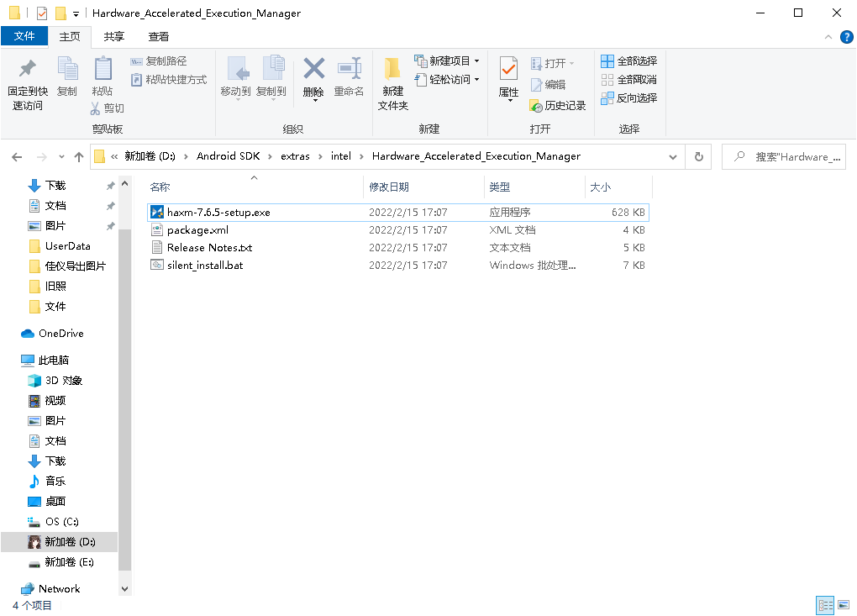The image size is (857, 616).
Task: Open pinned Downloads (下载) in Quick access
Action: tap(55, 186)
